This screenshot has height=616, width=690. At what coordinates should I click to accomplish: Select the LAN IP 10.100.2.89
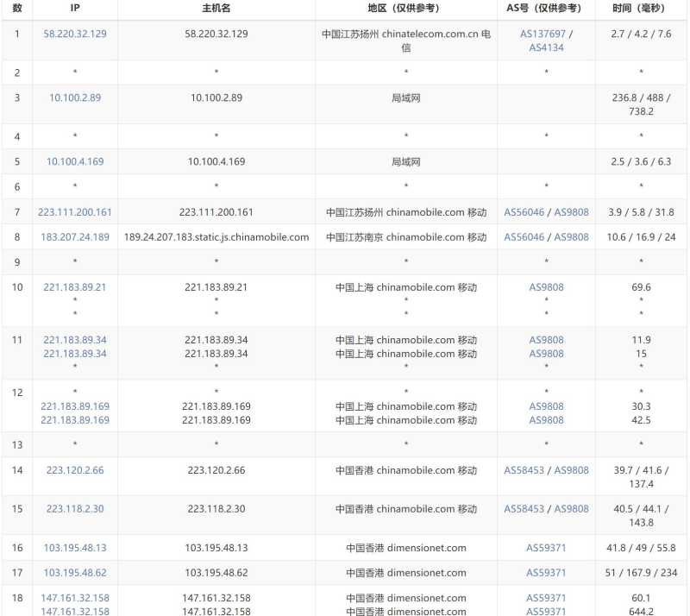[74, 97]
